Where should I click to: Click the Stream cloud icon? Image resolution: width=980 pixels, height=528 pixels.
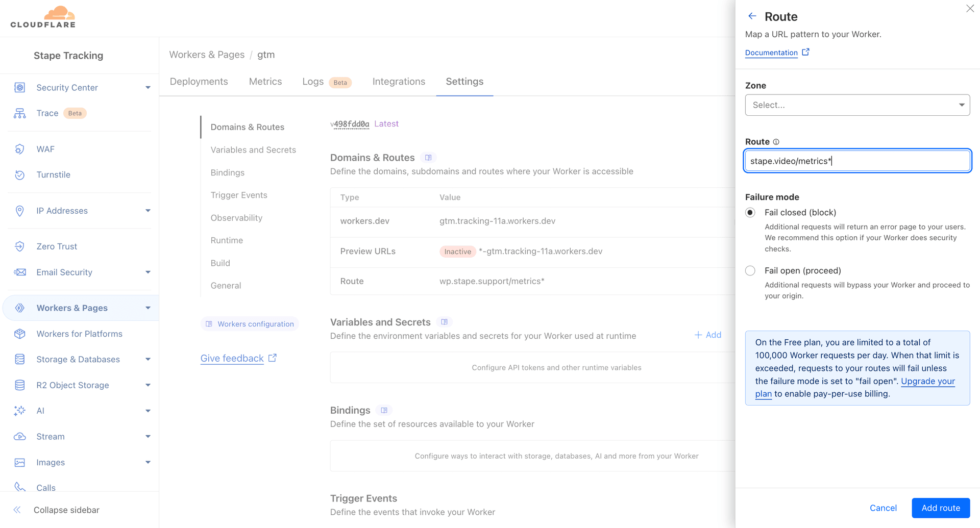point(20,436)
